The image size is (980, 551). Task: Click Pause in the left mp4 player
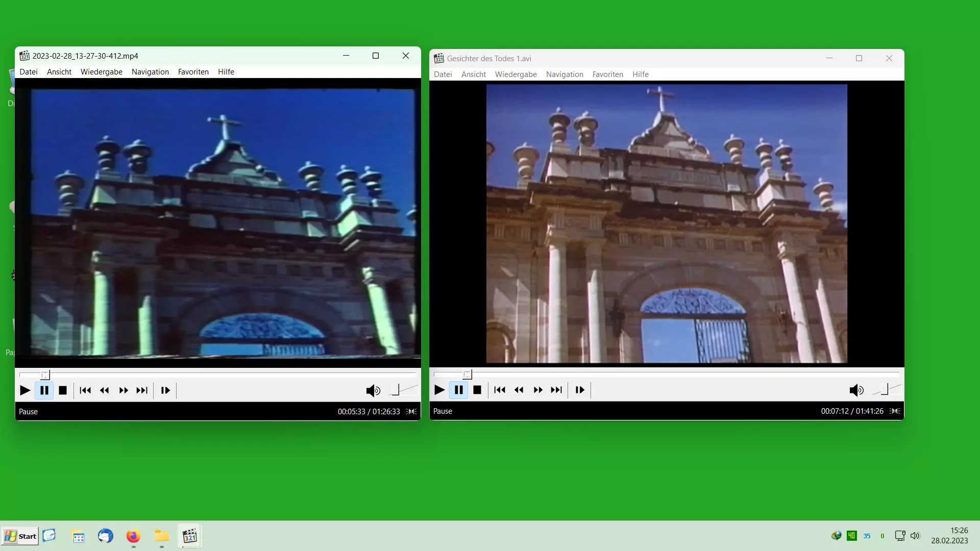coord(44,390)
